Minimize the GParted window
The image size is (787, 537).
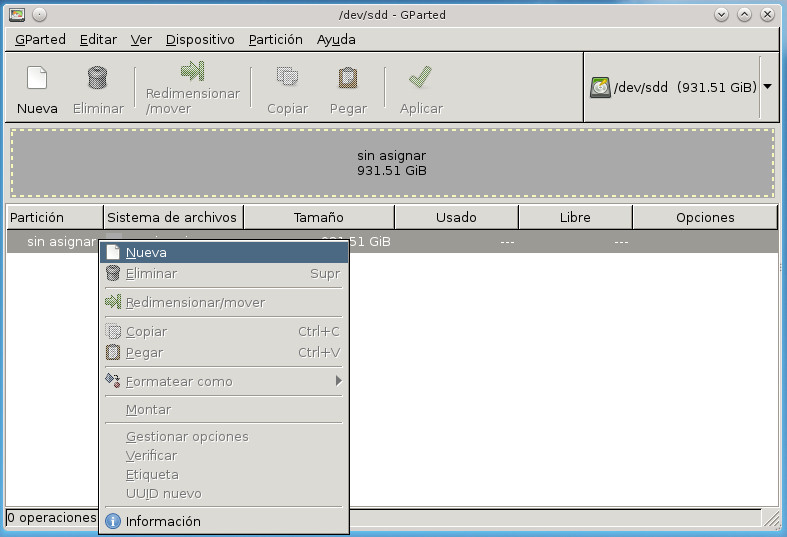pyautogui.click(x=721, y=15)
